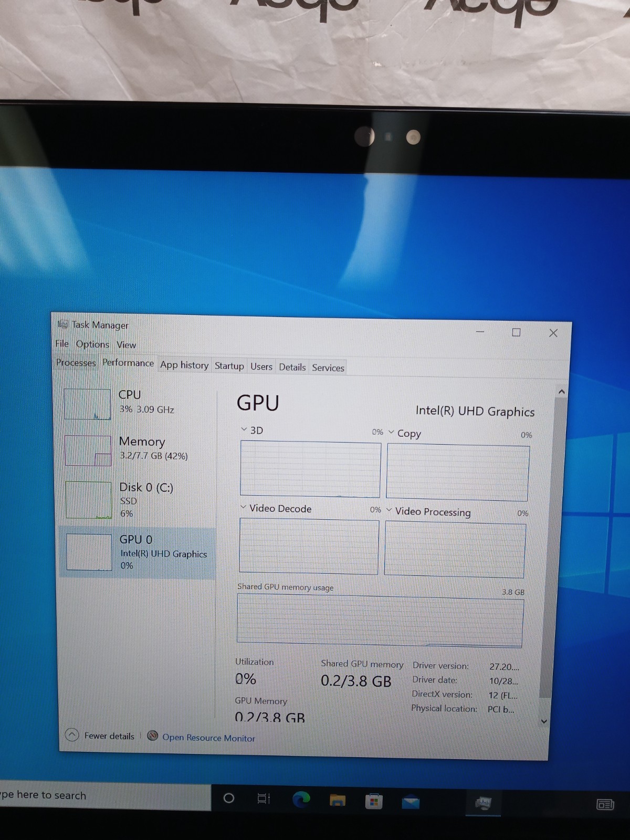This screenshot has width=630, height=840.
Task: Click the Driver version 27.20... value
Action: 504,667
